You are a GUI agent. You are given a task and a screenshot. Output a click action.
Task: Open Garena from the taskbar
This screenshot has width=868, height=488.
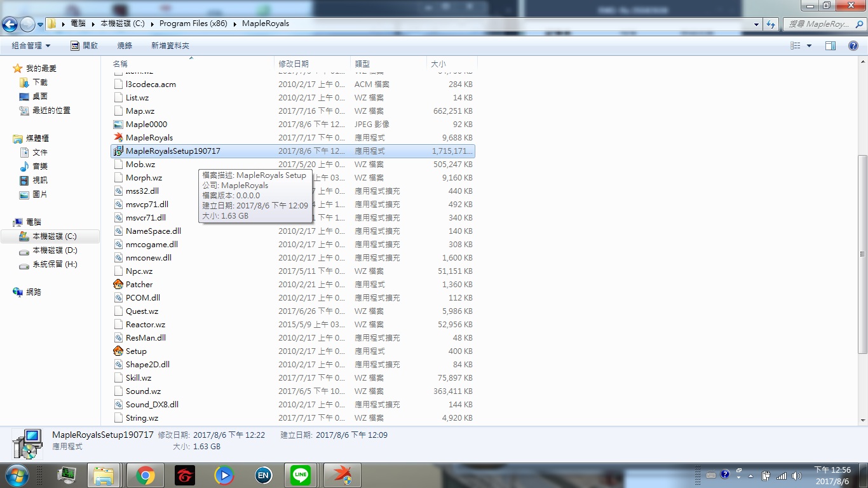[x=185, y=475]
